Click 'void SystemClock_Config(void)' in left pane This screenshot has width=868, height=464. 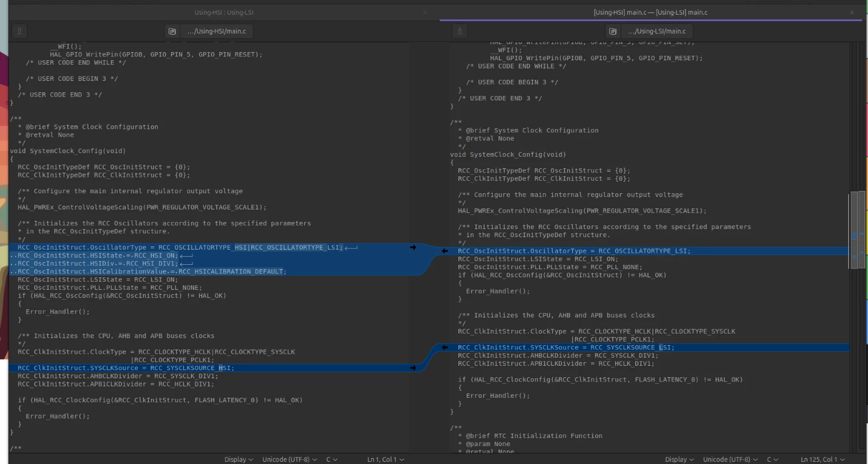(68, 151)
